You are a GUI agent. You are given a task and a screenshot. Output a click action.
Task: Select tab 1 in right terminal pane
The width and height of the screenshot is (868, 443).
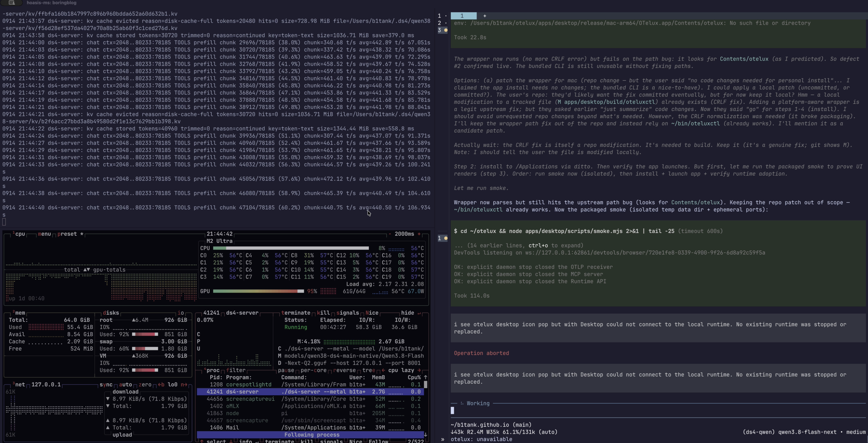tap(463, 16)
